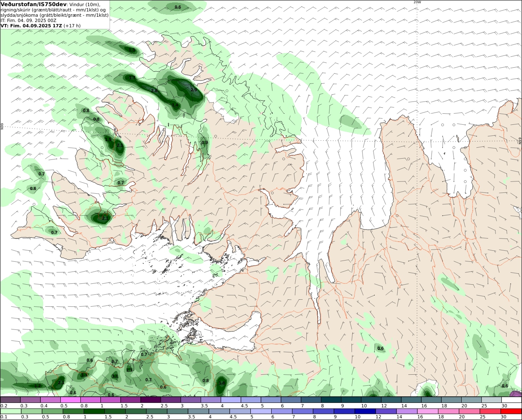This screenshot has height=420, width=522.
Task: Click the '66N' latitude label on right edge
Action: pos(520,141)
